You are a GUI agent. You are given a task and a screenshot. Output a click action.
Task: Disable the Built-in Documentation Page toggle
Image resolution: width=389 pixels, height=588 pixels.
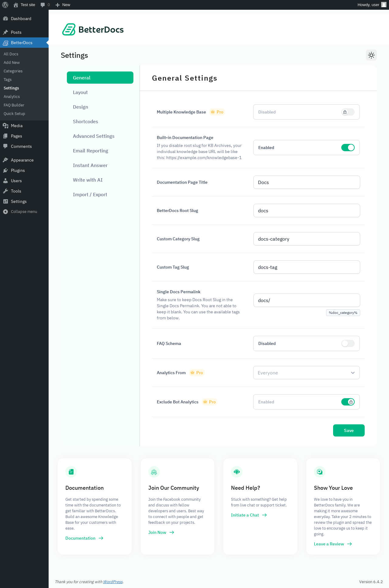(x=348, y=148)
